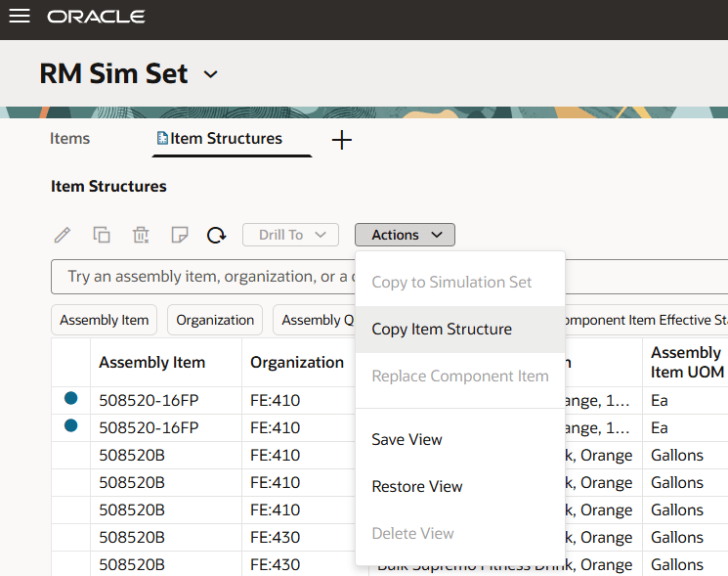Select Save View menu option
The width and height of the screenshot is (728, 576).
click(407, 440)
